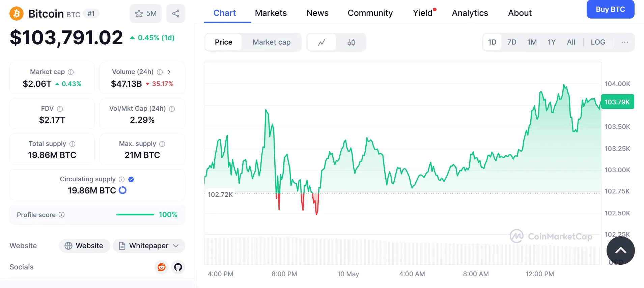Expand Volume (24h) details chevron
Image resolution: width=644 pixels, height=288 pixels.
tap(169, 72)
